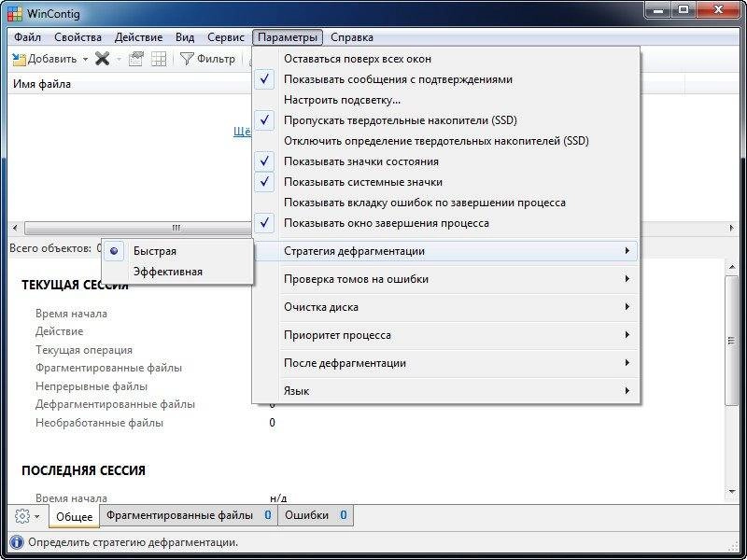Screen dimensions: 747x560
Task: Open the Сервис menu
Action: click(x=226, y=37)
